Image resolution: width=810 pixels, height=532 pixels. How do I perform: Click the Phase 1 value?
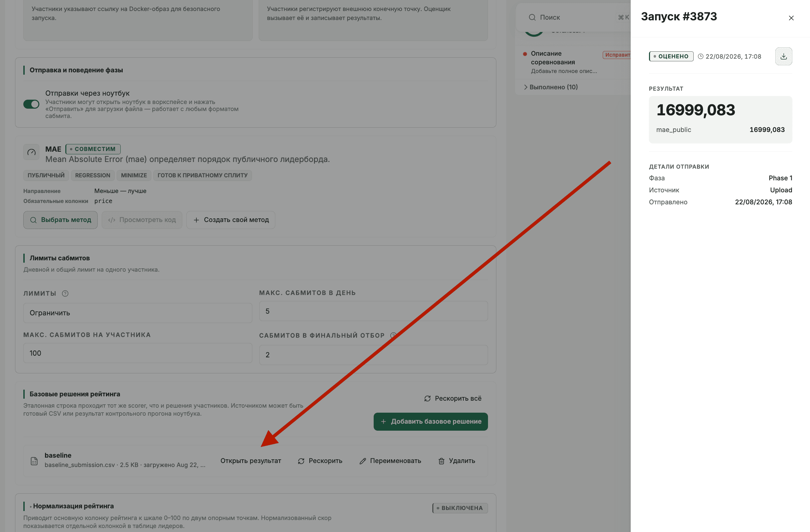pos(780,178)
